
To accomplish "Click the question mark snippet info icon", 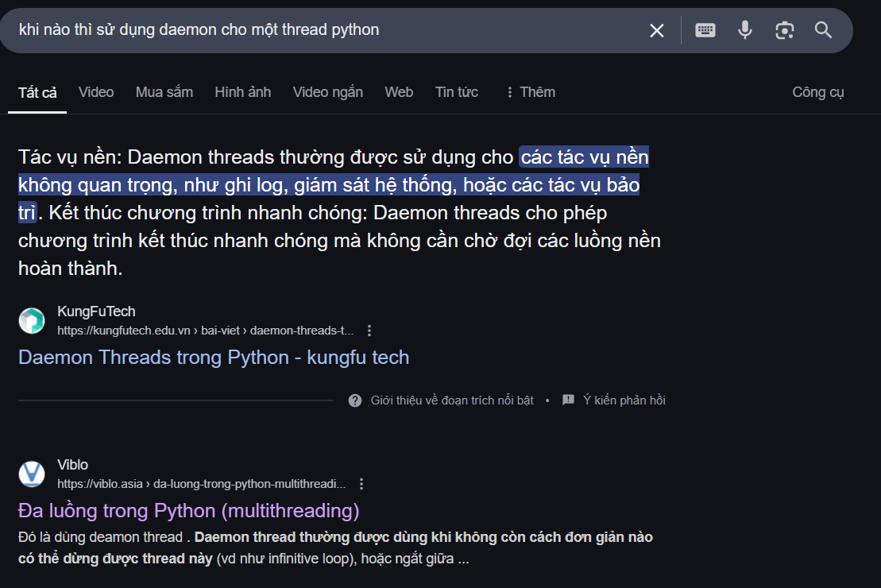I will point(355,400).
